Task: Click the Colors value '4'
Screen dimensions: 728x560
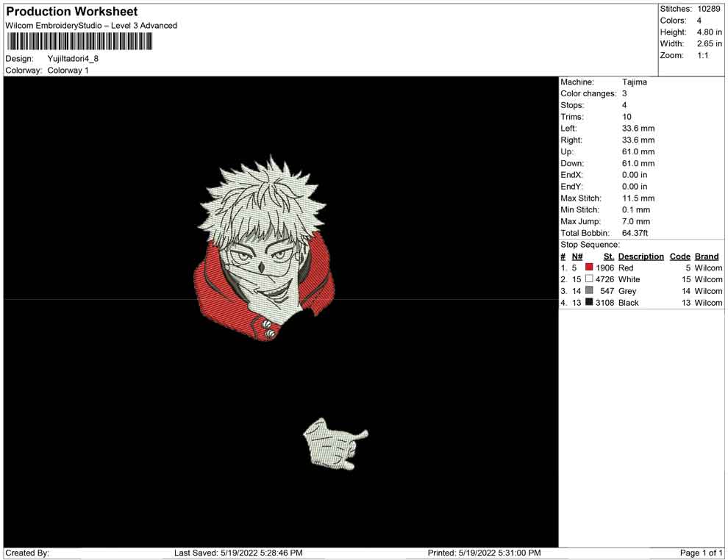Action: click(x=699, y=21)
